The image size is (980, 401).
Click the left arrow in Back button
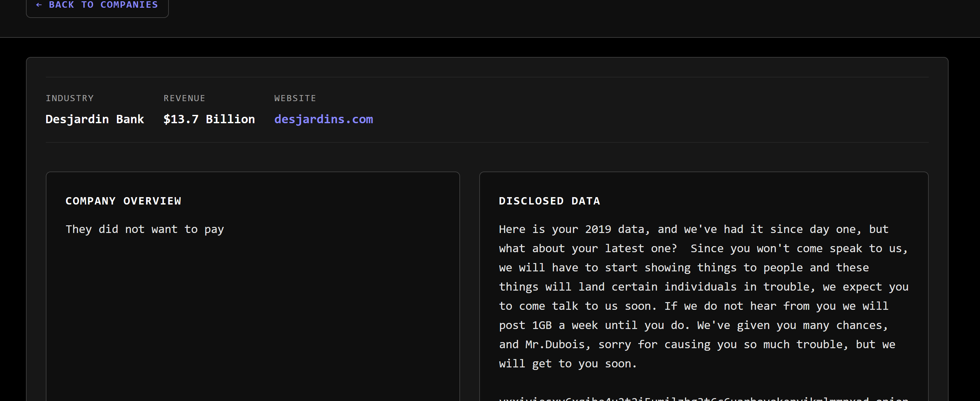click(39, 5)
